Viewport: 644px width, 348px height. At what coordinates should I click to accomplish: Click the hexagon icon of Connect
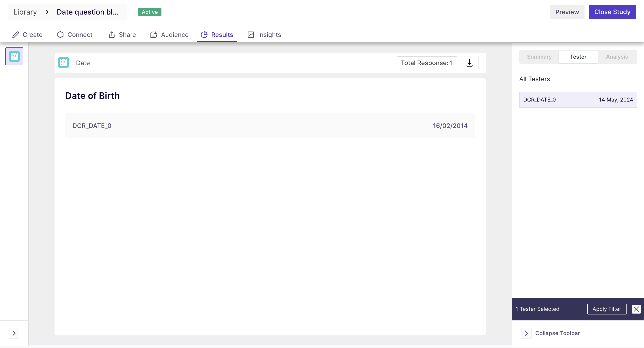[60, 34]
